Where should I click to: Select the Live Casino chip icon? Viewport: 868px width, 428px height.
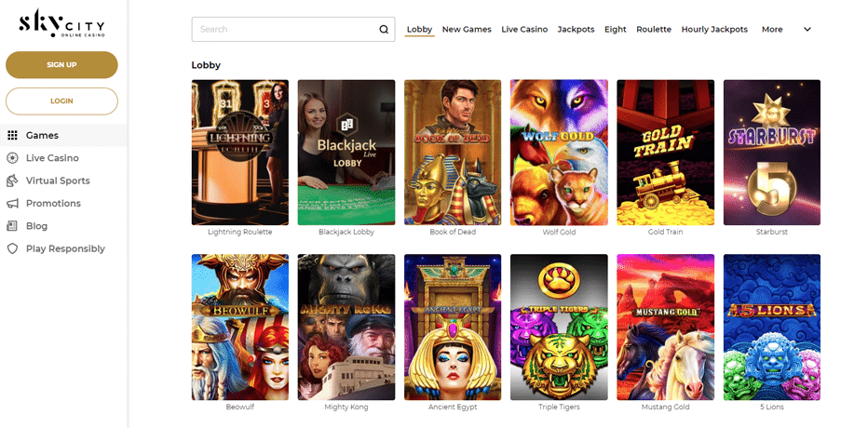tap(12, 158)
